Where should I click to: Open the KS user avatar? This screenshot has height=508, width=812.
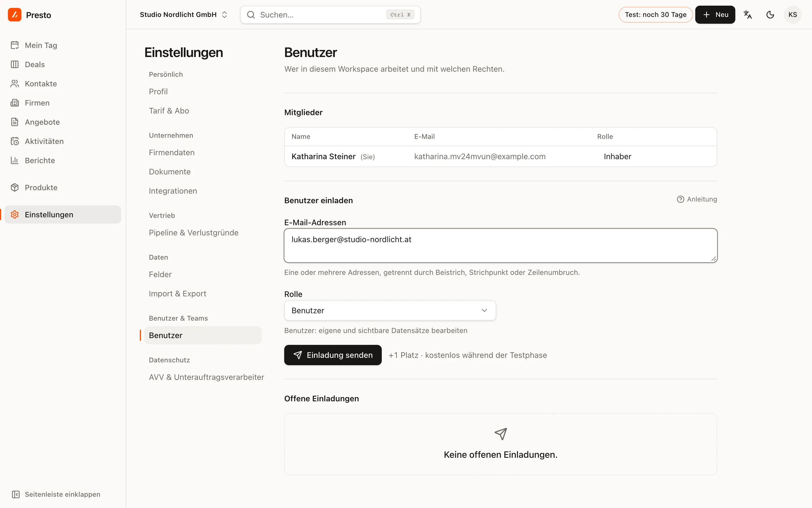click(793, 15)
